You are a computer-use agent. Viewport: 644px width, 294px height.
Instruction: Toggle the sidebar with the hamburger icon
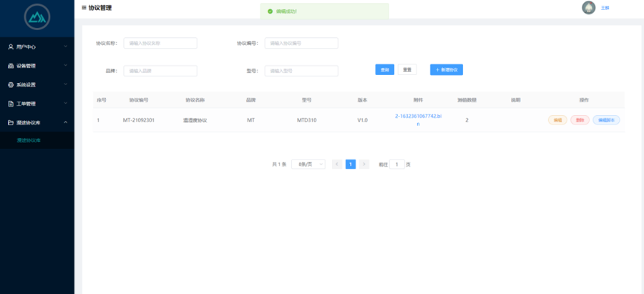[84, 8]
